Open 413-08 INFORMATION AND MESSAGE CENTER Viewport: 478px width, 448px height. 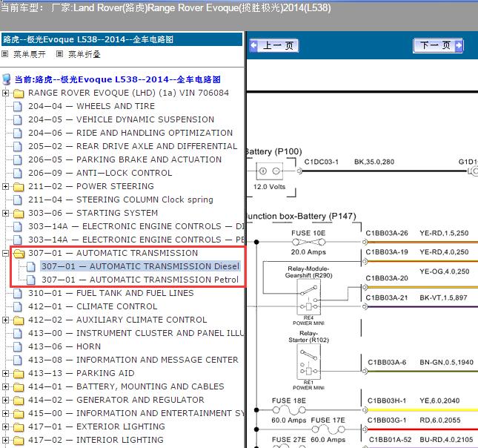pyautogui.click(x=133, y=360)
